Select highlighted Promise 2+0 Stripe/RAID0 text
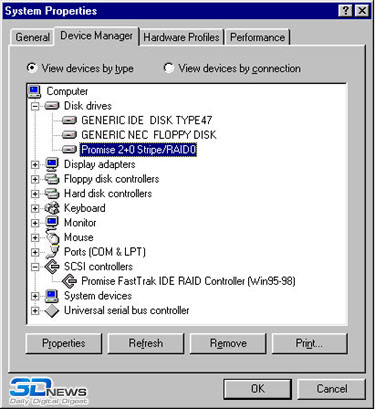The image size is (375, 409). point(138,150)
